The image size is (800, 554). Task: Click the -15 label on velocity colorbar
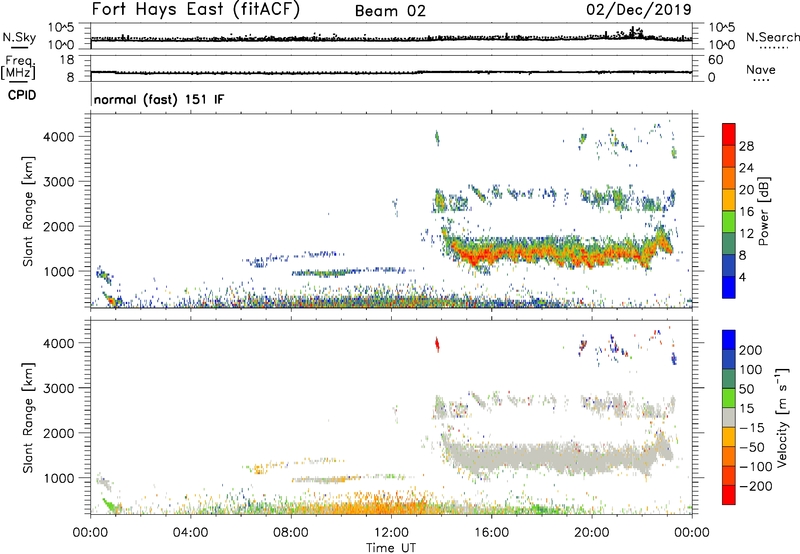pos(751,427)
